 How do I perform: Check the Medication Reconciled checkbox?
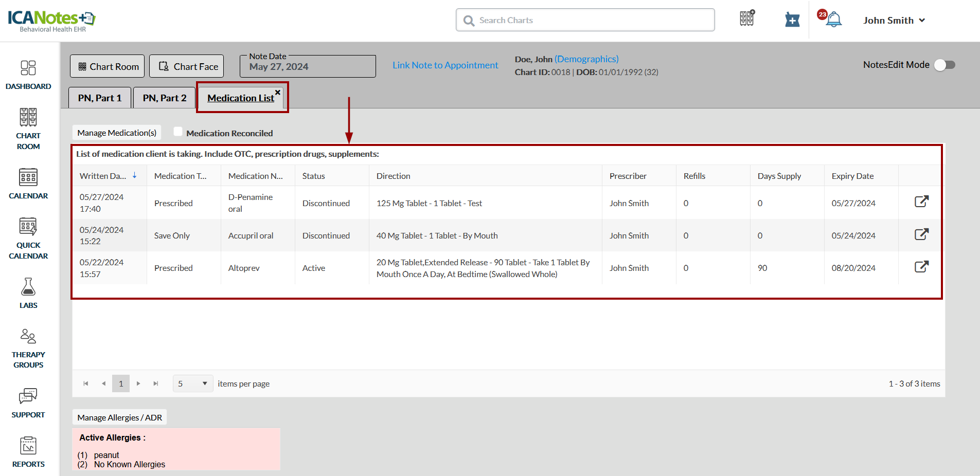[x=178, y=132]
